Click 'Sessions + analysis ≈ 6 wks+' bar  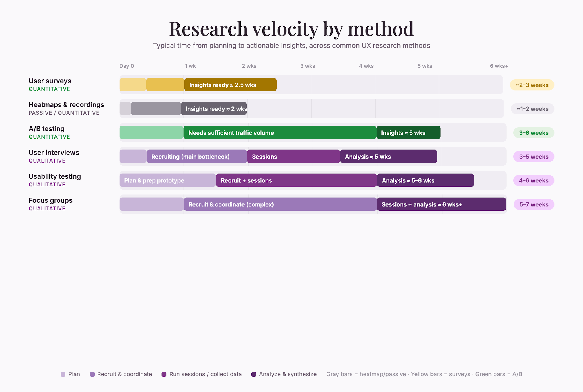(442, 204)
